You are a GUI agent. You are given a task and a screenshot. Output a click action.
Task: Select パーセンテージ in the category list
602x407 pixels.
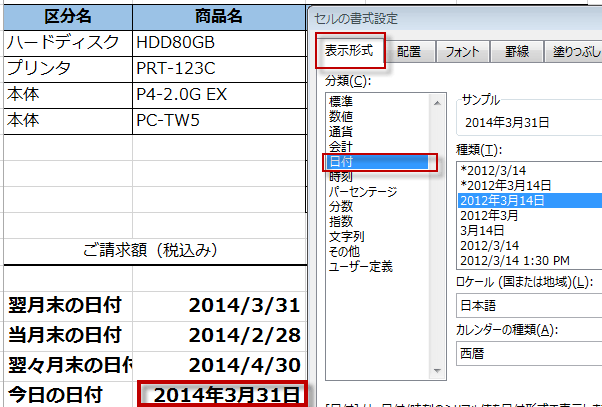click(x=378, y=192)
